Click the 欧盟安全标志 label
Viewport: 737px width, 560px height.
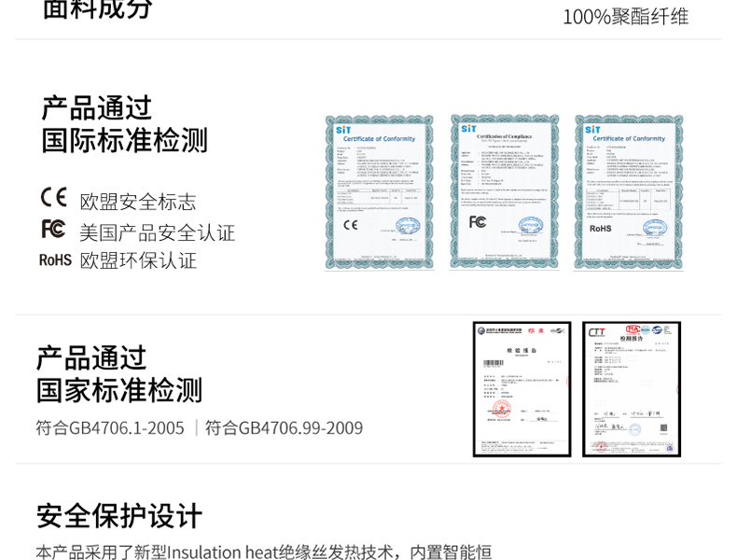coord(138,202)
